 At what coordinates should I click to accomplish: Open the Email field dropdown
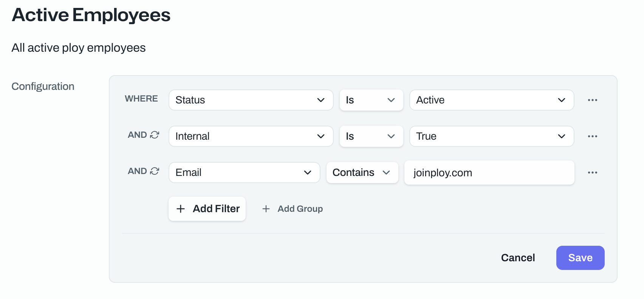[244, 173]
